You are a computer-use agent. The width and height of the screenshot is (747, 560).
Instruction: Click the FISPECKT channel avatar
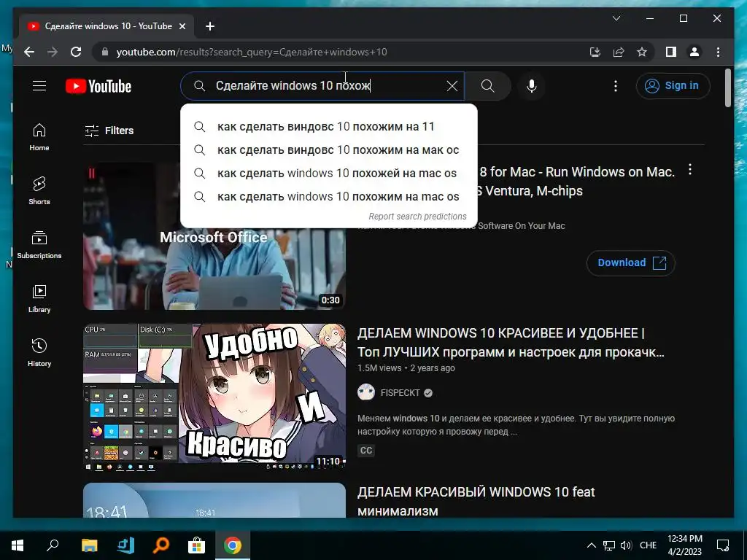pyautogui.click(x=366, y=392)
